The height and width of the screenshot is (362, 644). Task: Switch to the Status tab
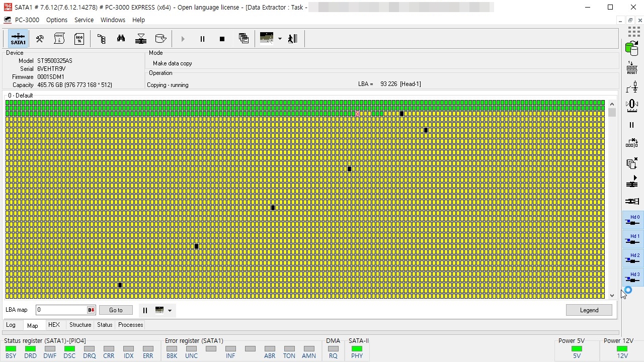point(105,325)
